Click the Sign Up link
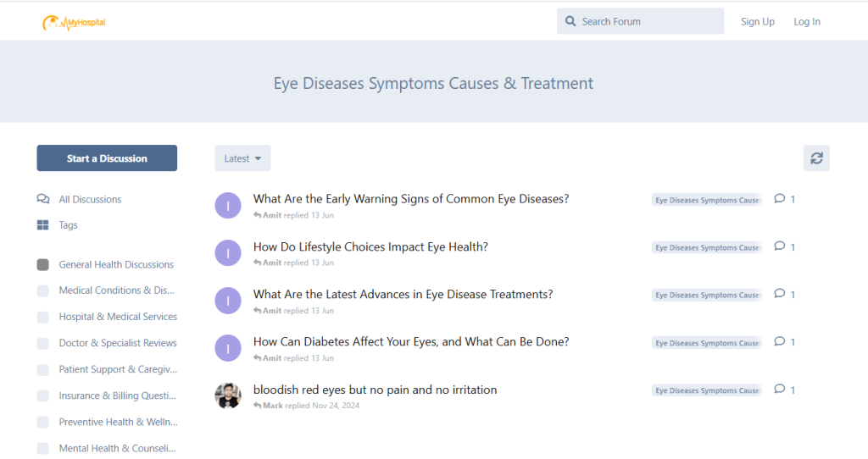The height and width of the screenshot is (459, 868). pos(757,22)
